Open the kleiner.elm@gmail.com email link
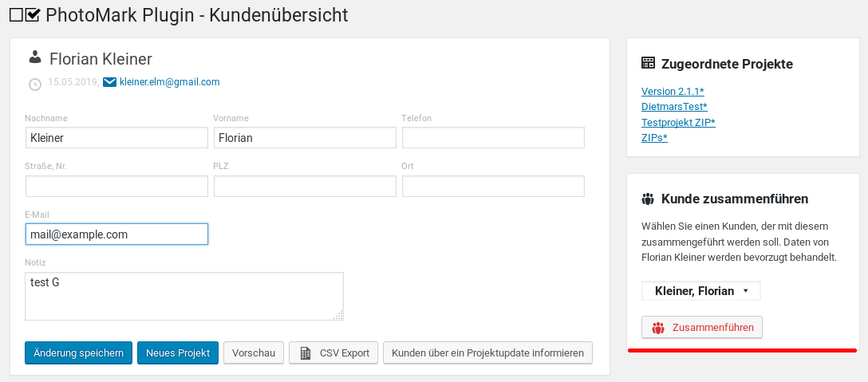This screenshot has height=382, width=868. click(x=169, y=82)
